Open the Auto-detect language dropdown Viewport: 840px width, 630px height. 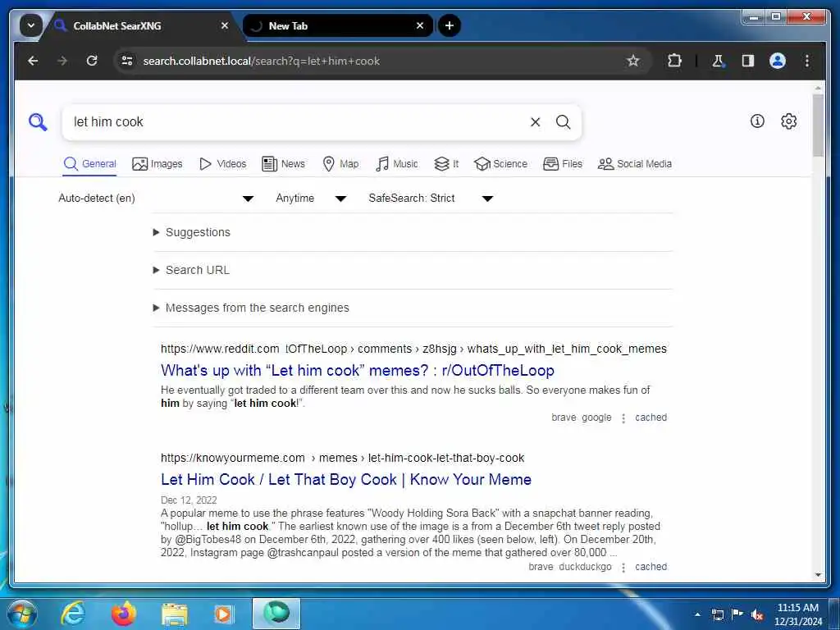tap(155, 199)
